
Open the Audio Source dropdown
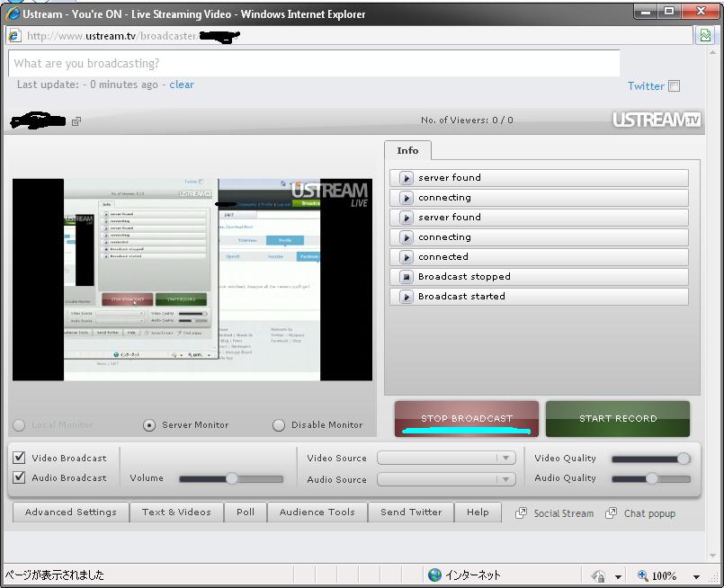(446, 479)
